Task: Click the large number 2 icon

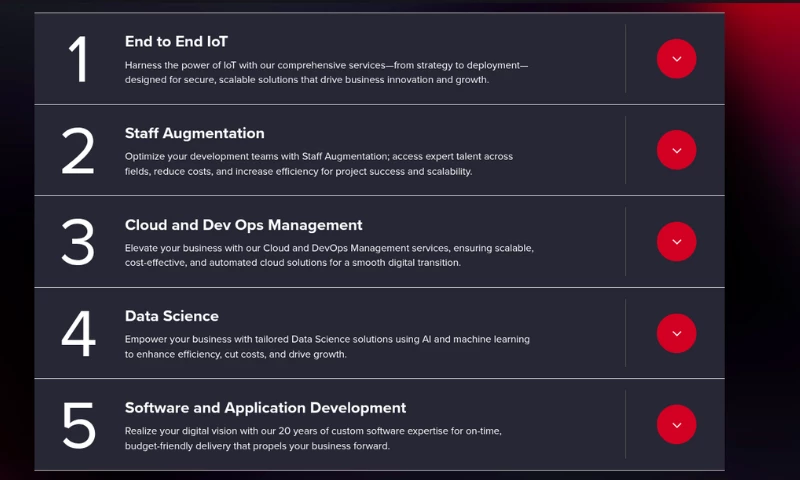Action: tap(78, 151)
